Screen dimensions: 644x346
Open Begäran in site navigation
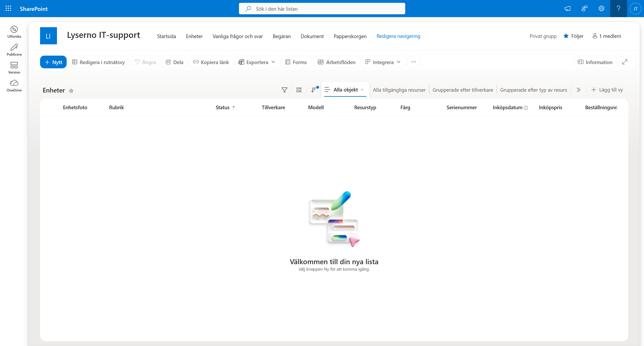[x=281, y=36]
